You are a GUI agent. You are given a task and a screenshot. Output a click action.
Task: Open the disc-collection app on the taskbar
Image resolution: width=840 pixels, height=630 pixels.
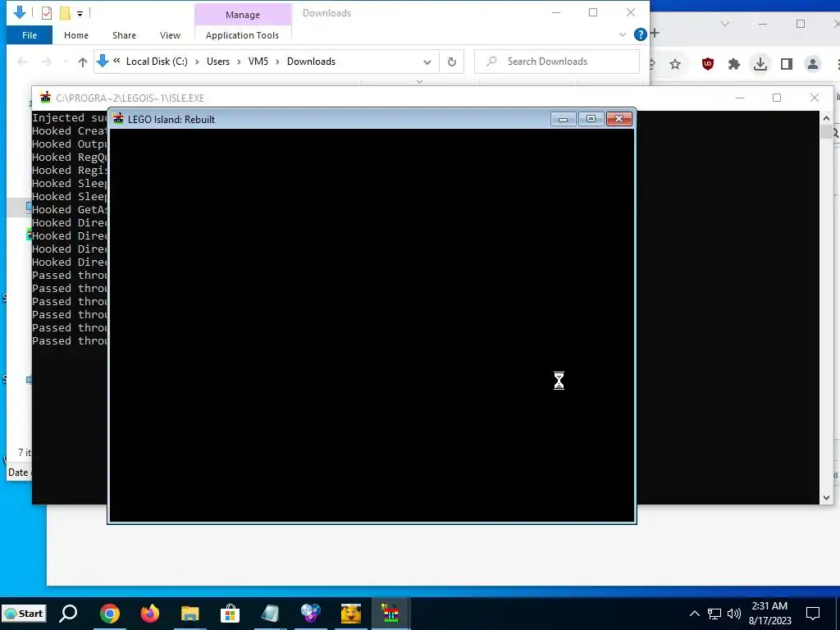(x=310, y=614)
